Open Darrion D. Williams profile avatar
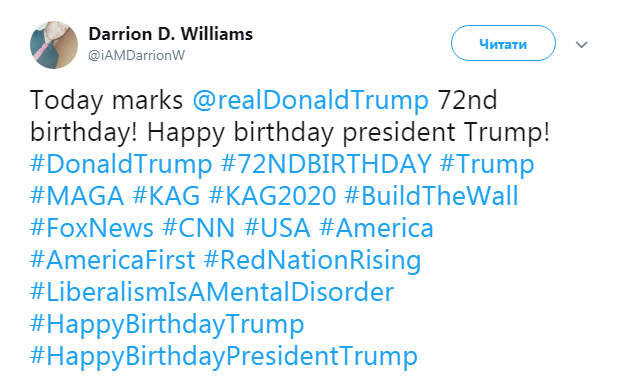Viewport: 618px width, 381px height. (54, 45)
